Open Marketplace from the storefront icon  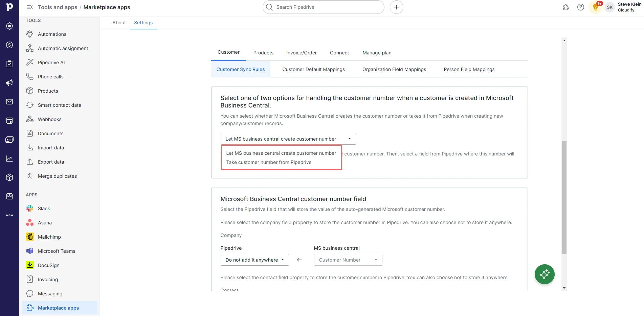point(9,196)
